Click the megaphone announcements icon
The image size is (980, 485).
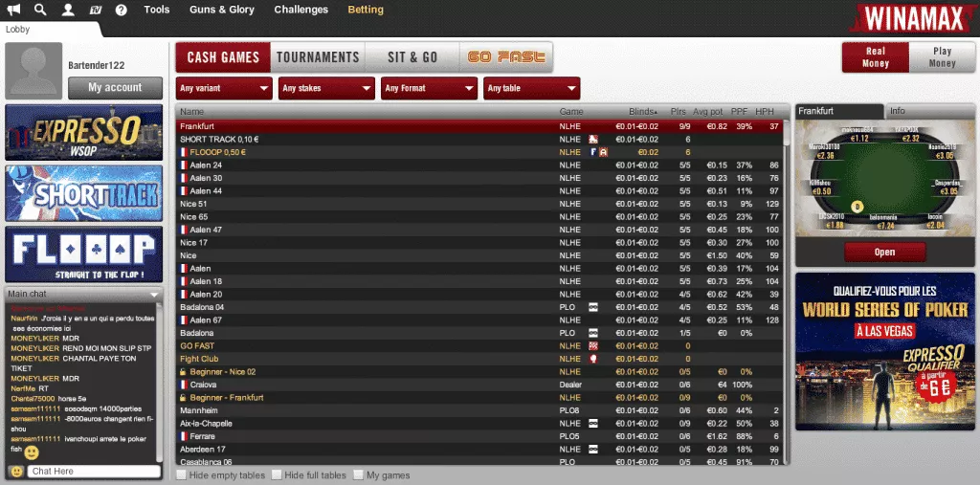coord(13,10)
